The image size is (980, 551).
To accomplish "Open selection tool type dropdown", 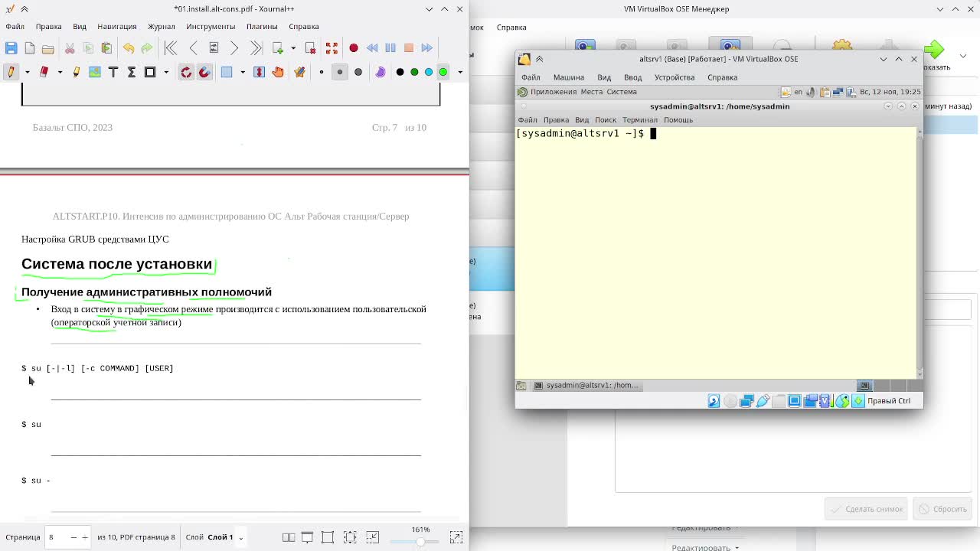I will [243, 72].
